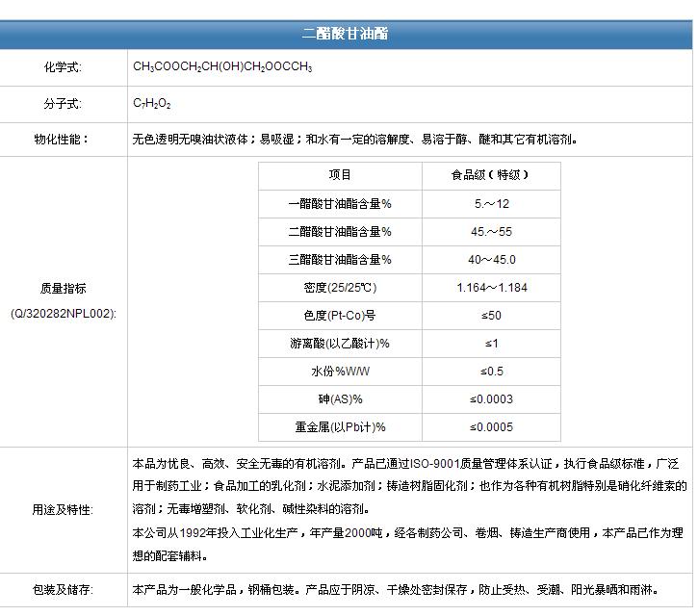Click the 重金属(以Pb计)% cell
The width and height of the screenshot is (698, 616).
pos(340,427)
